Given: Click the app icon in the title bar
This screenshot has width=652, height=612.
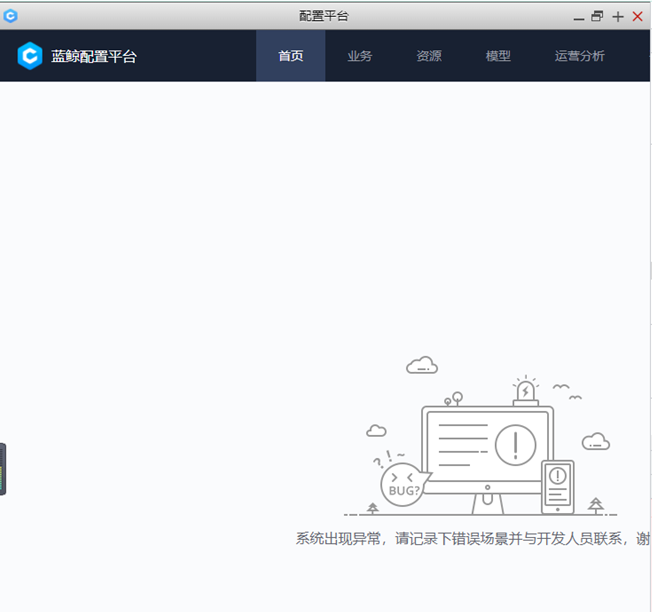Looking at the screenshot, I should [x=10, y=16].
